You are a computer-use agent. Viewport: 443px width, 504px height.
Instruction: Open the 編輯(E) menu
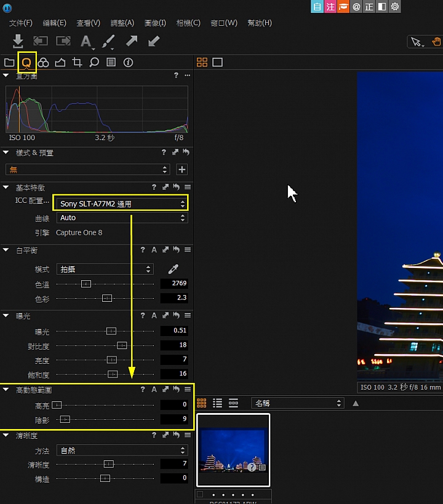54,23
